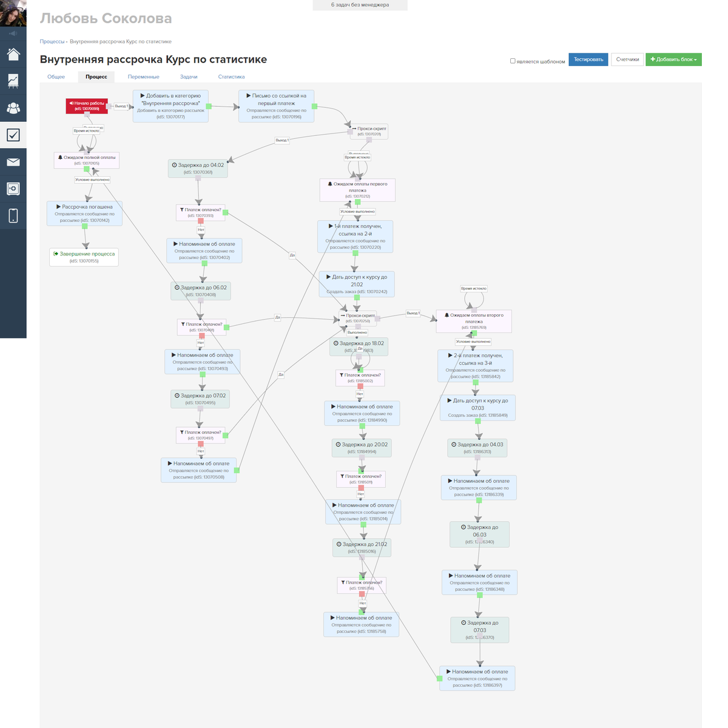
Task: Click the sound speaker icon under avatar
Action: (13, 33)
